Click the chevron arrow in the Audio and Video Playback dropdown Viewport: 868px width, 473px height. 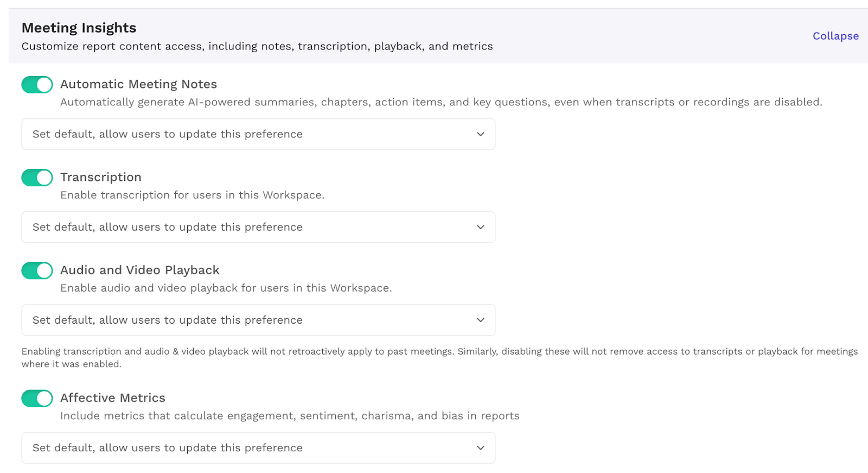tap(481, 320)
